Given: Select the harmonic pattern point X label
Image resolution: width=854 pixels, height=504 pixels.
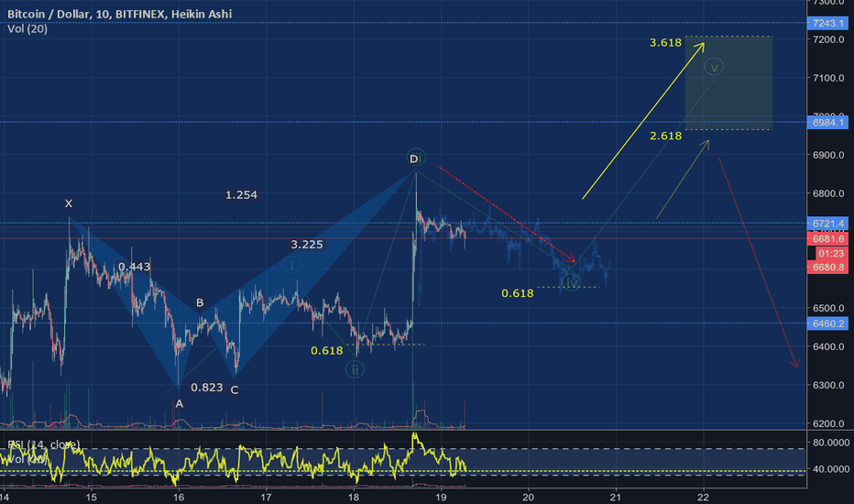Looking at the screenshot, I should pyautogui.click(x=69, y=203).
